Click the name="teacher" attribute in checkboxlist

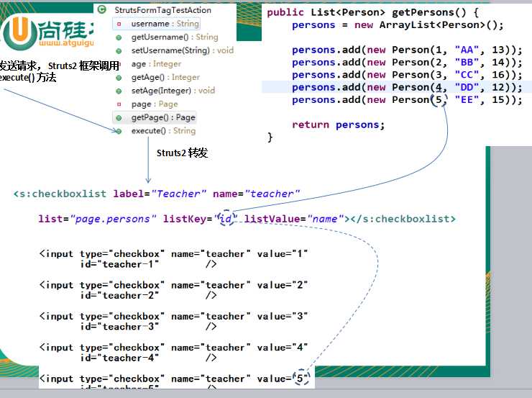point(256,194)
